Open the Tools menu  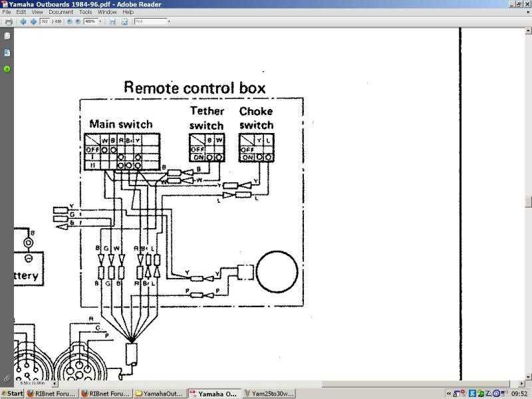[x=86, y=11]
